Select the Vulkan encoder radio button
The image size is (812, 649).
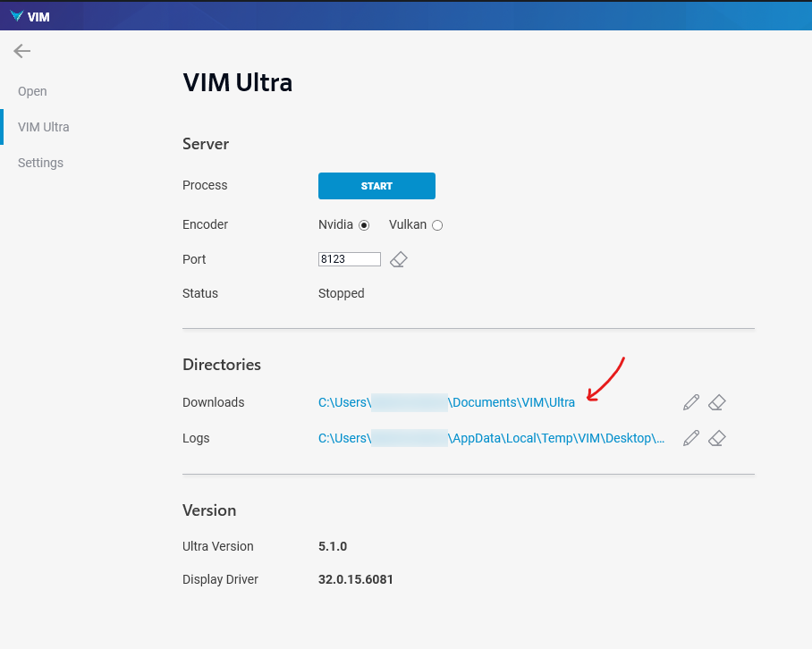tap(437, 225)
